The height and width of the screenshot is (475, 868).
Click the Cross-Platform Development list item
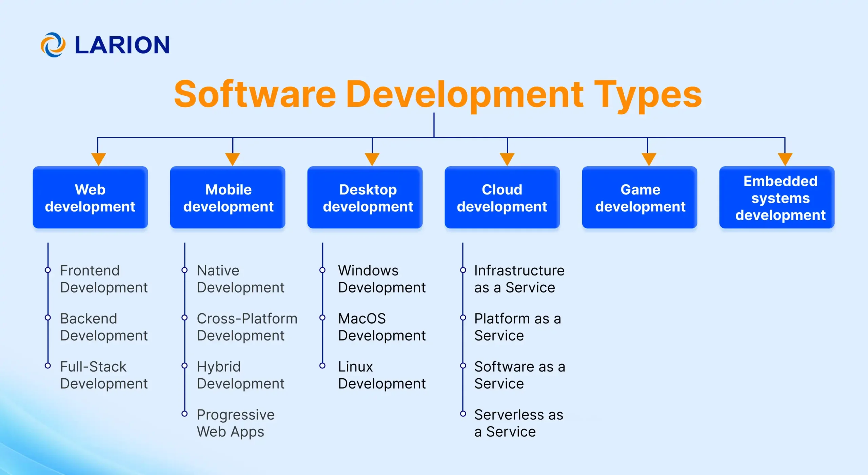pyautogui.click(x=247, y=327)
